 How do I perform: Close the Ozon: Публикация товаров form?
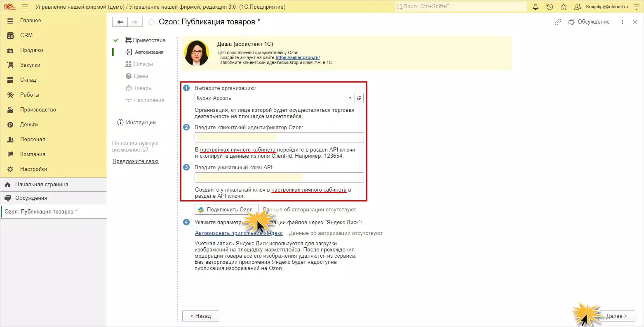(x=635, y=22)
